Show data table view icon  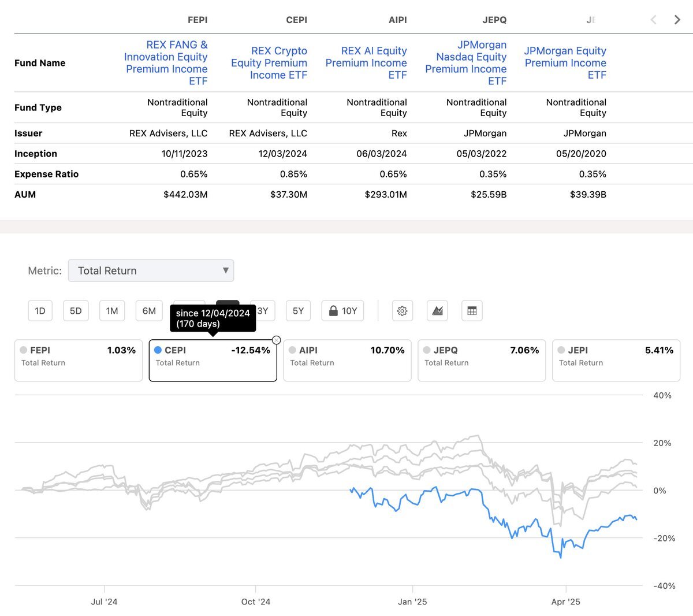click(x=472, y=311)
